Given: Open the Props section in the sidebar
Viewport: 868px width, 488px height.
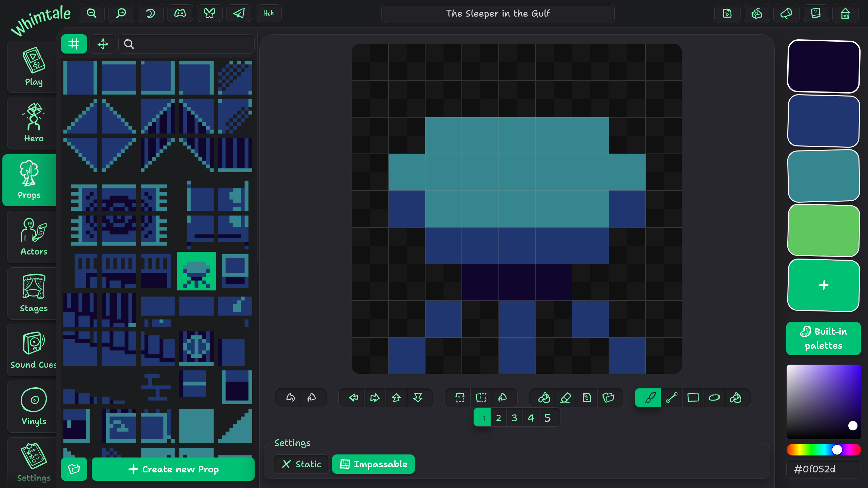Looking at the screenshot, I should point(29,180).
